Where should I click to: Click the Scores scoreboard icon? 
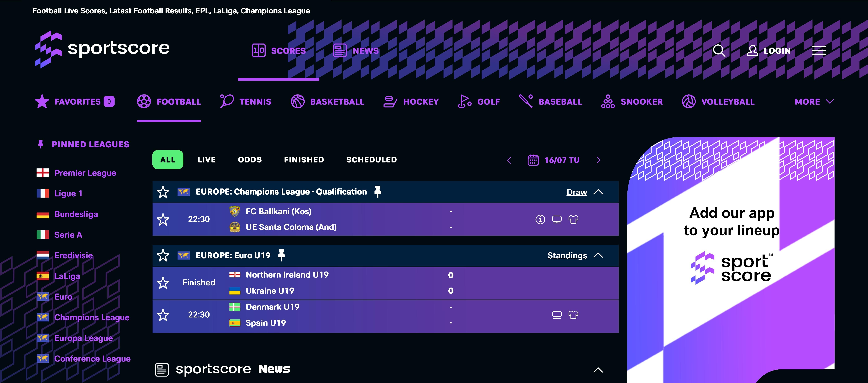coord(258,50)
